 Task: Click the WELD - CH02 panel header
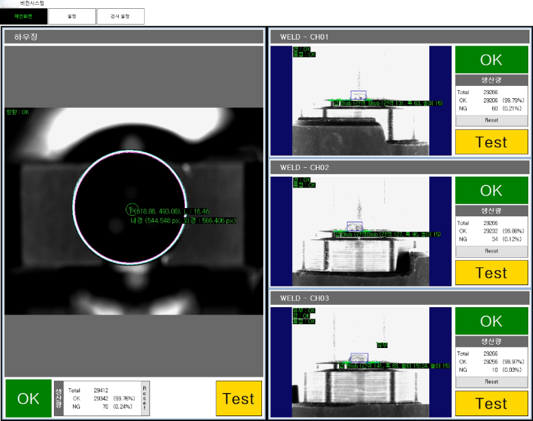pyautogui.click(x=400, y=168)
